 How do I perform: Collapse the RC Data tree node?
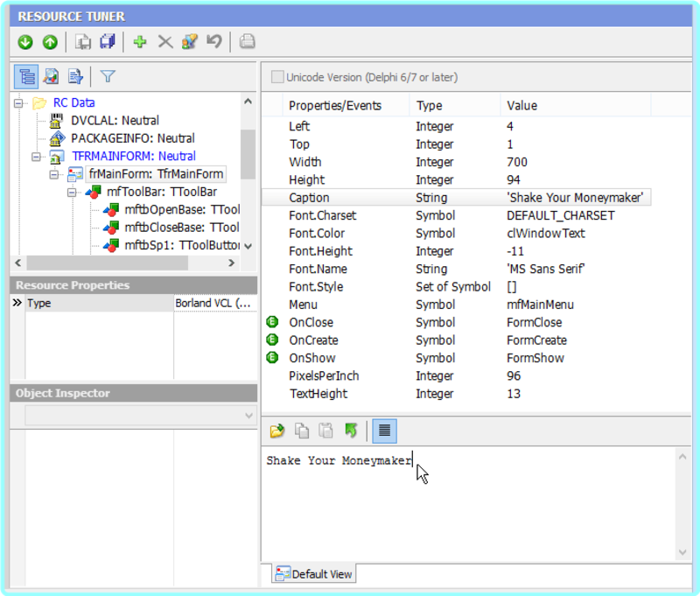tap(18, 103)
